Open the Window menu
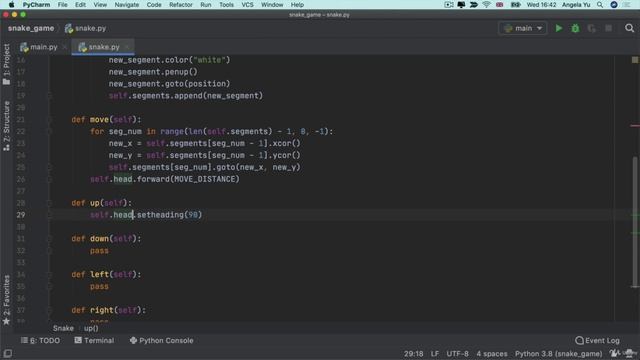 pos(272,4)
